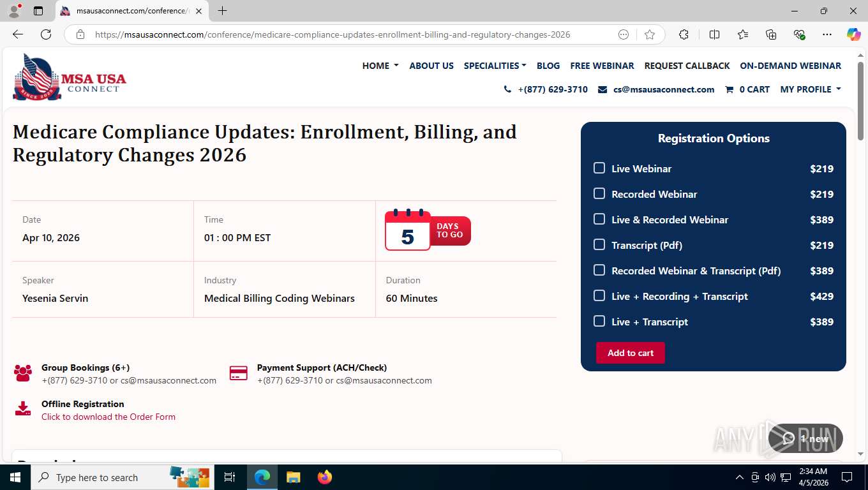This screenshot has height=490, width=868.
Task: Click the phone handset icon in header
Action: click(x=508, y=89)
